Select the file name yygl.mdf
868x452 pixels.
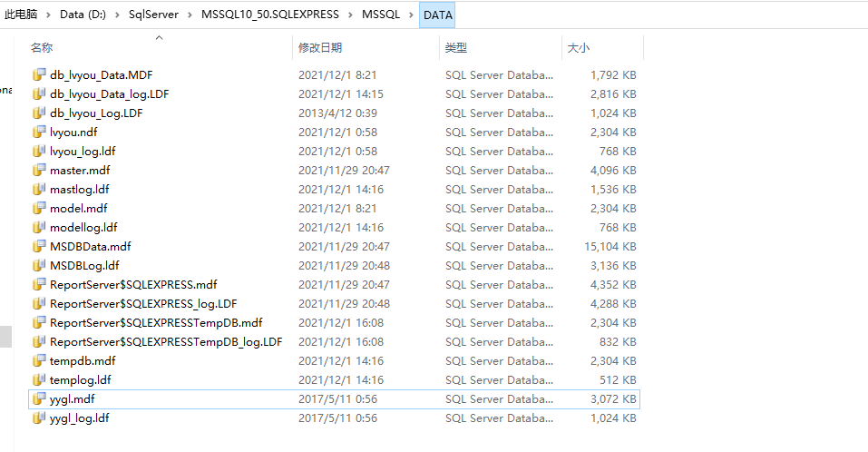click(73, 398)
